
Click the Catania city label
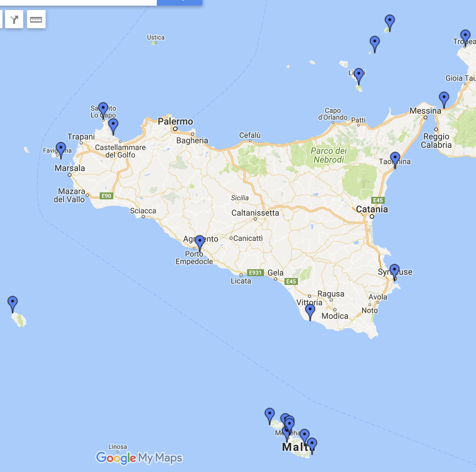[x=372, y=209]
